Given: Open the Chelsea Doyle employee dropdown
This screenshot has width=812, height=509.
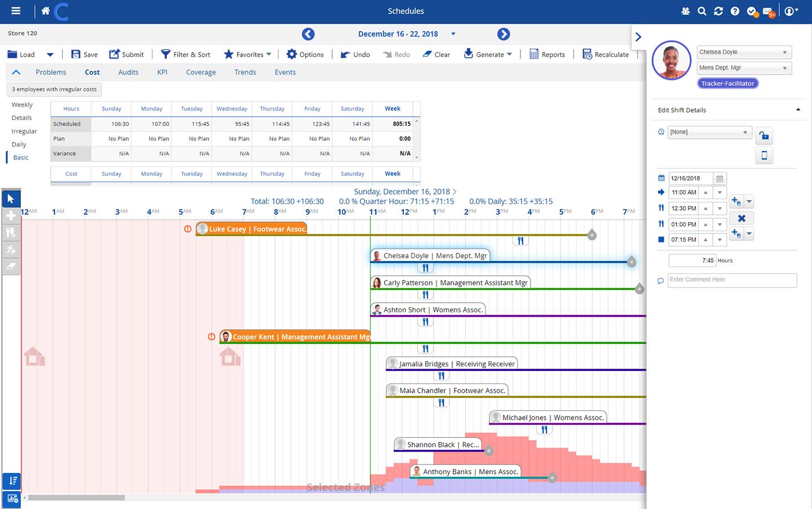Looking at the screenshot, I should tap(744, 52).
